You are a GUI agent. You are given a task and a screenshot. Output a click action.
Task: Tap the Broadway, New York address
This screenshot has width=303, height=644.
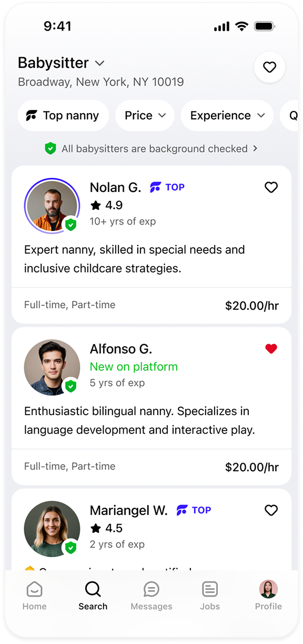coord(101,82)
